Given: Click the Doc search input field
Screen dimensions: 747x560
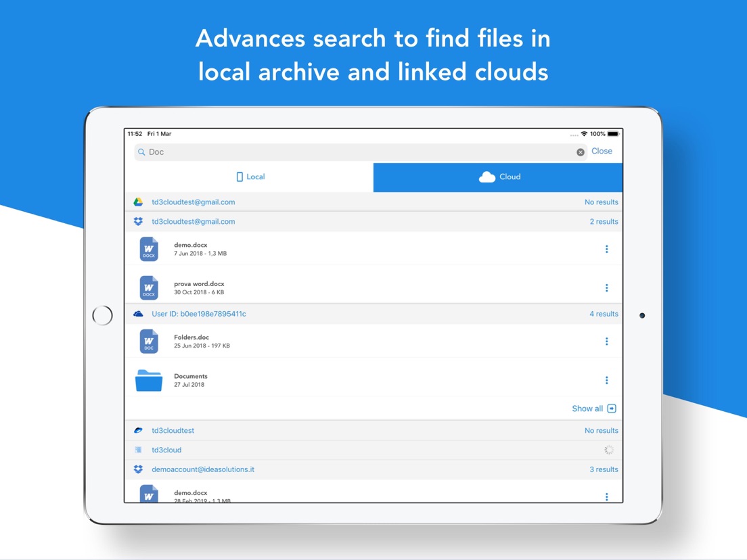Looking at the screenshot, I should [x=361, y=152].
